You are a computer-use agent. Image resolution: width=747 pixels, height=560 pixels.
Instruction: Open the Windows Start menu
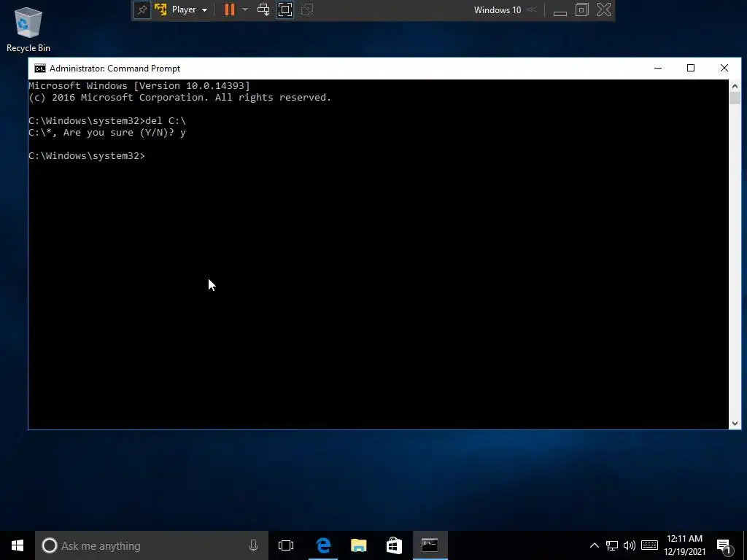click(18, 545)
